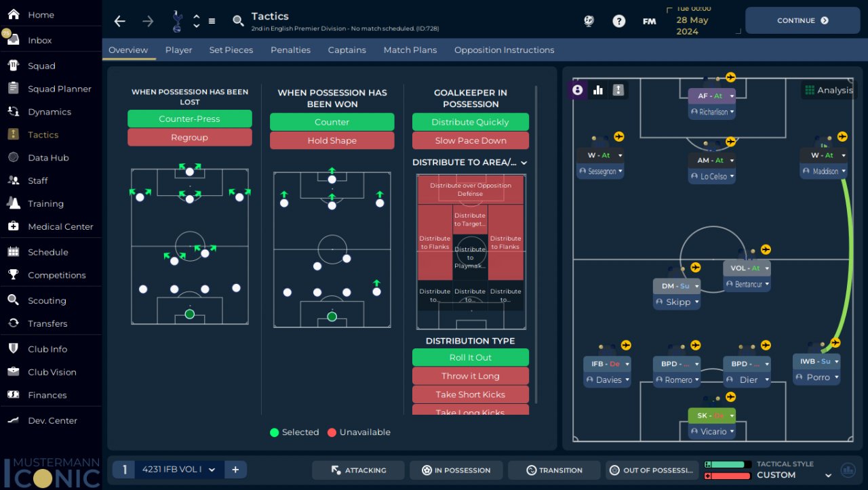This screenshot has width=868, height=490.
Task: Open the world globe icon in header
Action: click(x=589, y=21)
